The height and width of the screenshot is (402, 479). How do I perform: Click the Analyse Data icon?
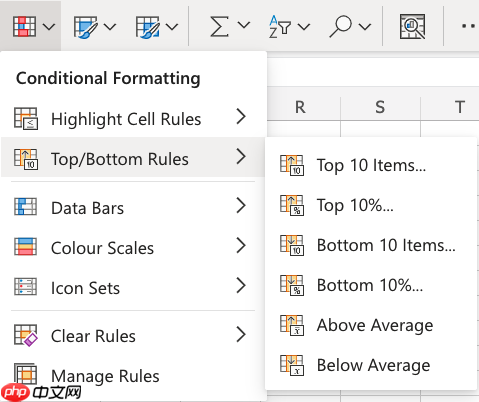pyautogui.click(x=412, y=26)
